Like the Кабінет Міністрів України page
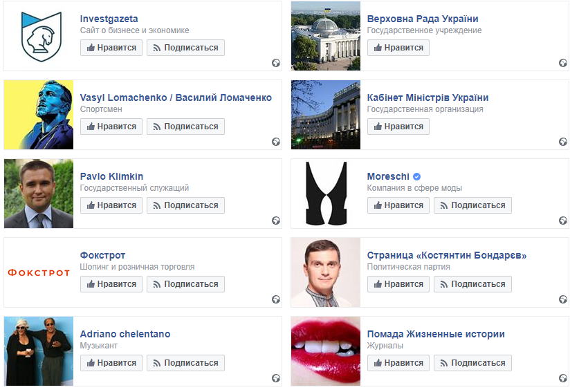The height and width of the screenshot is (392, 570). pos(398,127)
